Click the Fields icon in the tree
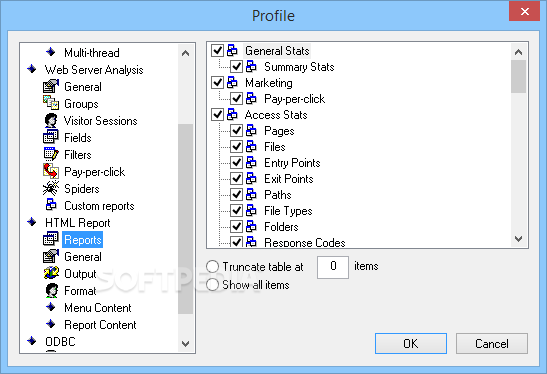 (x=51, y=137)
